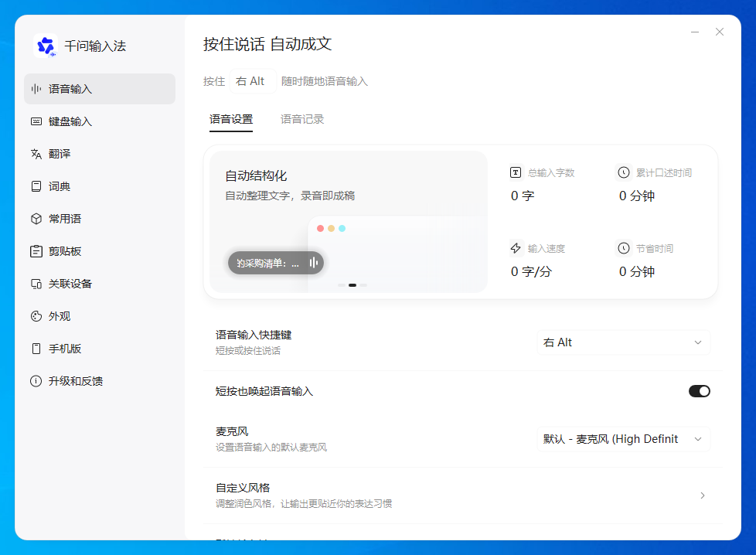Screen dimensions: 756x555
Task: Open 剪贴板 in the sidebar
Action: click(100, 251)
